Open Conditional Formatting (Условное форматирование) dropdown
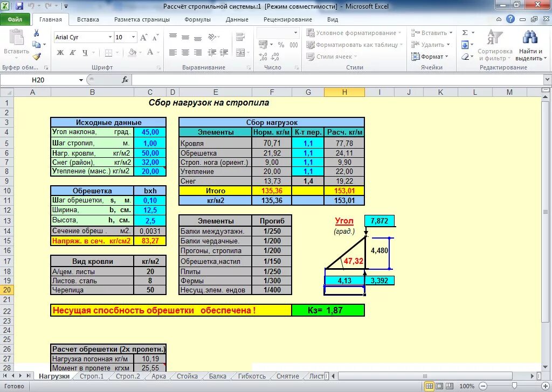Screen dimensions: 552x392 [x=354, y=33]
